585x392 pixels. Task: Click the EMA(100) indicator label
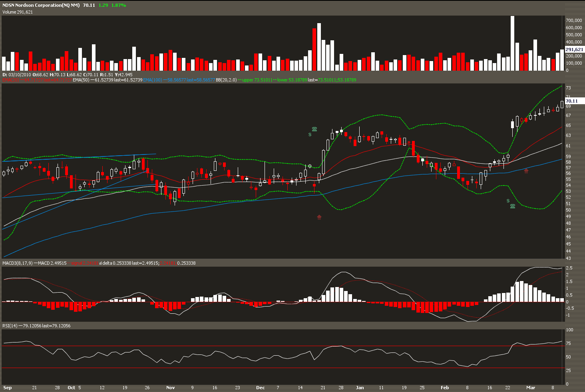pyautogui.click(x=153, y=80)
